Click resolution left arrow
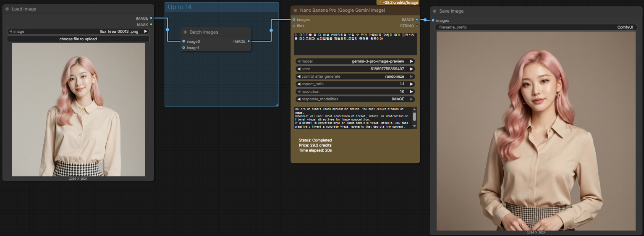 (298, 92)
